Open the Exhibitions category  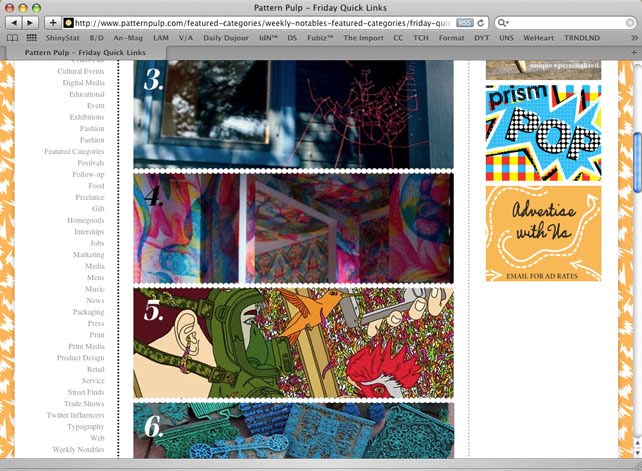tap(87, 117)
